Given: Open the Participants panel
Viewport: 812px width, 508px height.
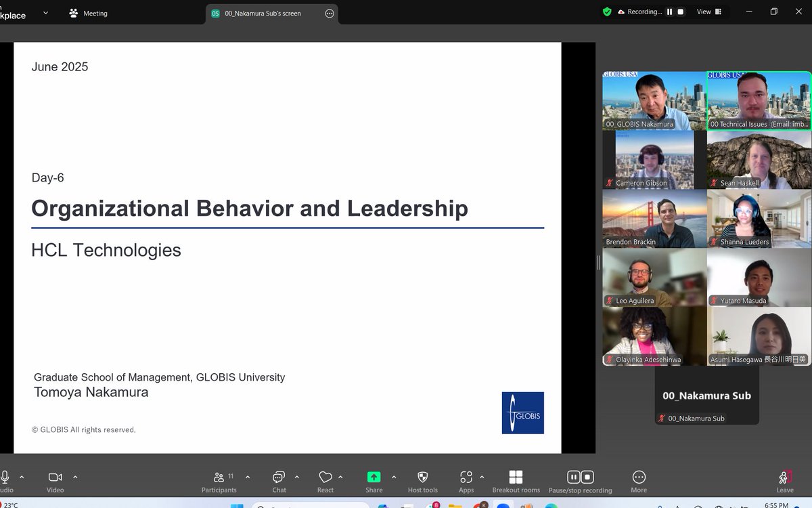Looking at the screenshot, I should (x=219, y=481).
